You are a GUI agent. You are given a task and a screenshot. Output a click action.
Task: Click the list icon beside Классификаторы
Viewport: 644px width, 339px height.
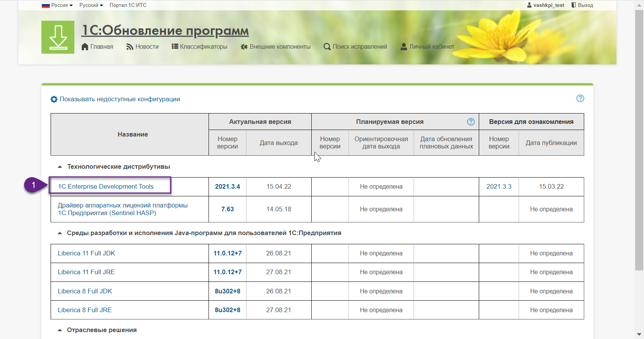coord(175,46)
